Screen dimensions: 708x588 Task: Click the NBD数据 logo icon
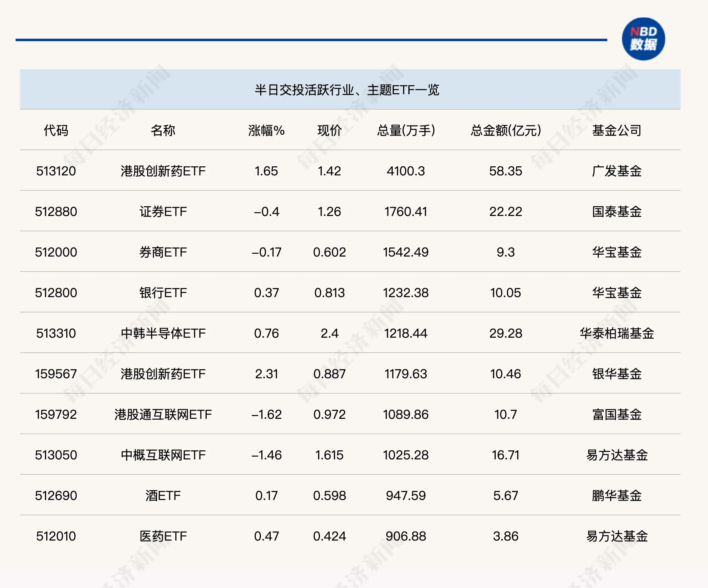[x=643, y=39]
